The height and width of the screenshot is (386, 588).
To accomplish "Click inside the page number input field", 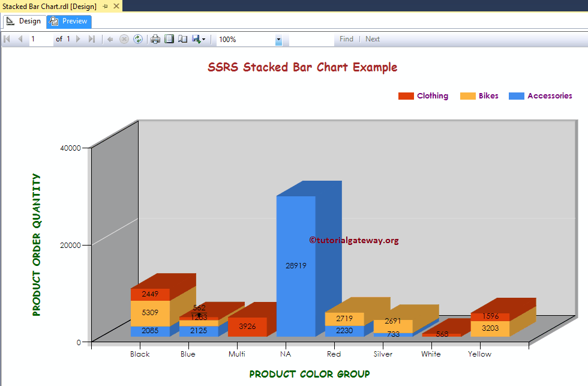I will click(x=40, y=39).
